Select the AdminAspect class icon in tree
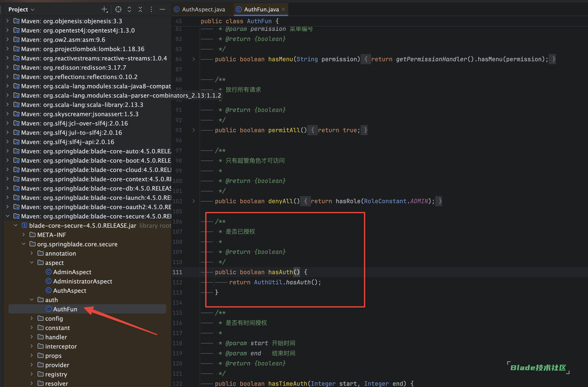 (49, 272)
